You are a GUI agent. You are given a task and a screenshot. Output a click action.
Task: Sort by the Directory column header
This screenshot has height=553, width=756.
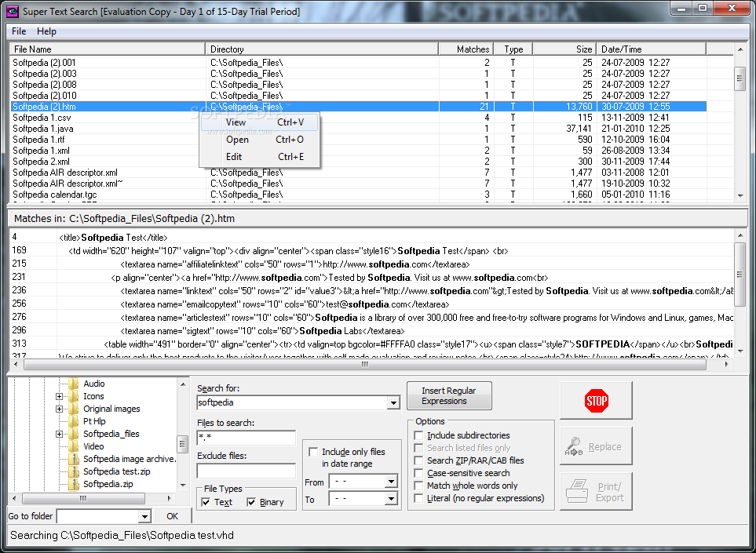coord(322,49)
